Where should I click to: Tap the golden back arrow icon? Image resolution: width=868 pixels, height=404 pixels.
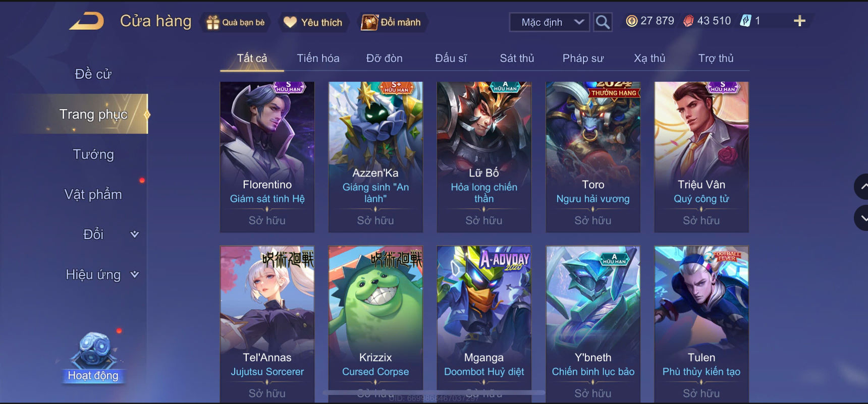87,21
